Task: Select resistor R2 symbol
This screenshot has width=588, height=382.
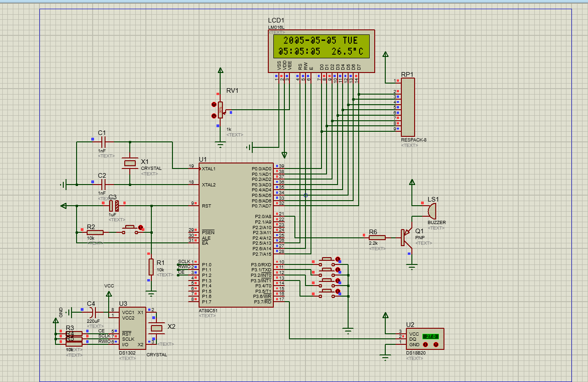Action: pos(95,232)
